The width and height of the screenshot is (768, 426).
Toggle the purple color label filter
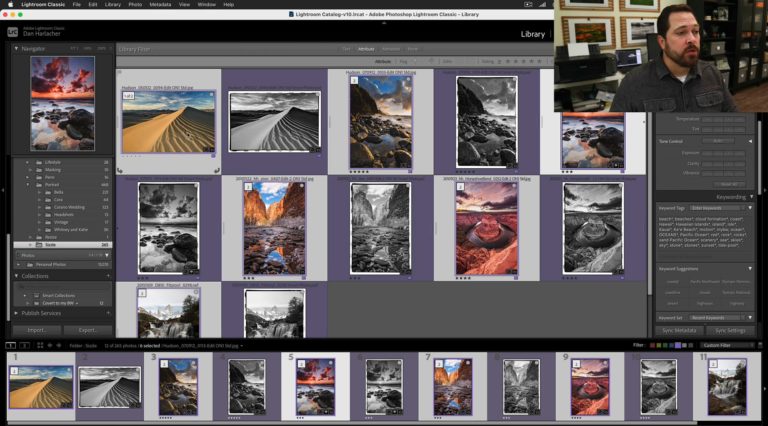point(678,345)
